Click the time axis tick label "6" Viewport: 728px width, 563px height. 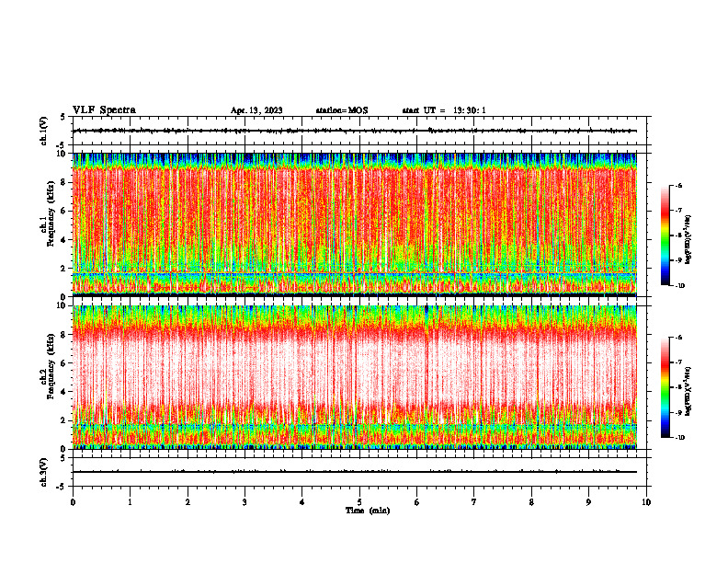click(417, 502)
